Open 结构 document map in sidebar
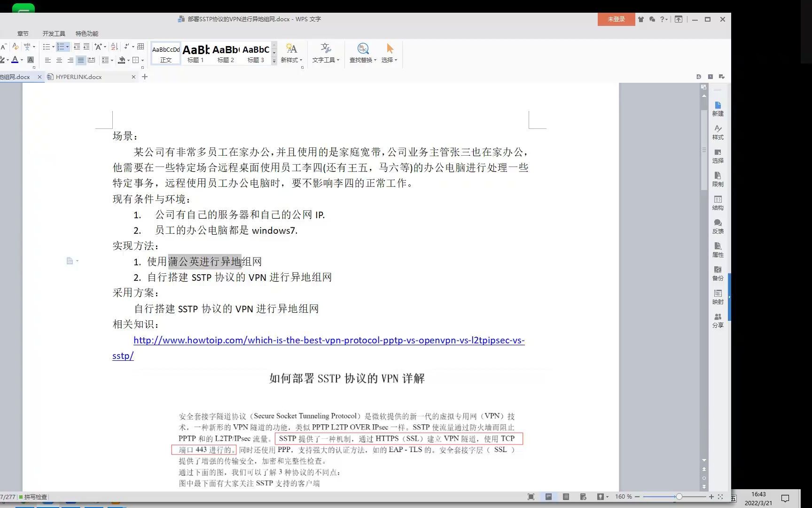Viewport: 812px width, 508px height. tap(718, 203)
